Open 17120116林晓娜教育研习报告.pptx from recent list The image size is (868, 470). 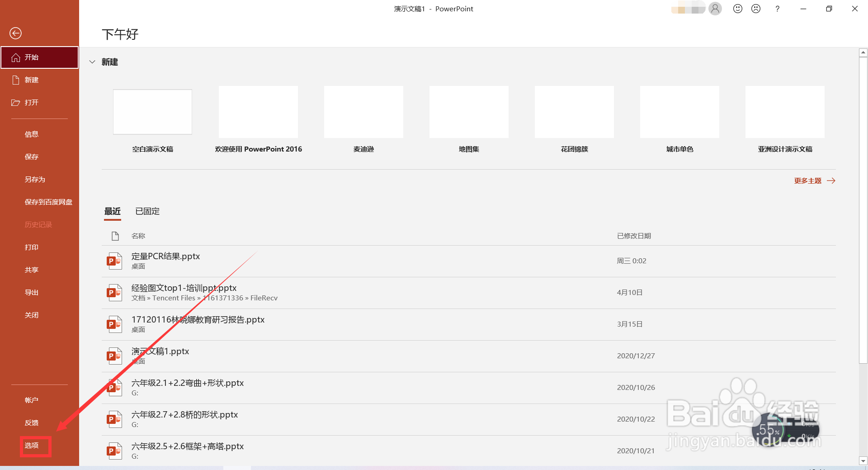tap(469, 324)
